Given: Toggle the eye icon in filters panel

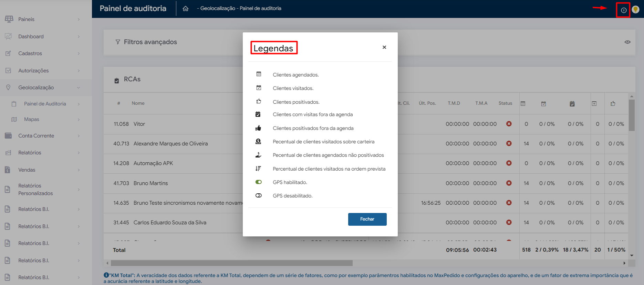Looking at the screenshot, I should [x=627, y=42].
